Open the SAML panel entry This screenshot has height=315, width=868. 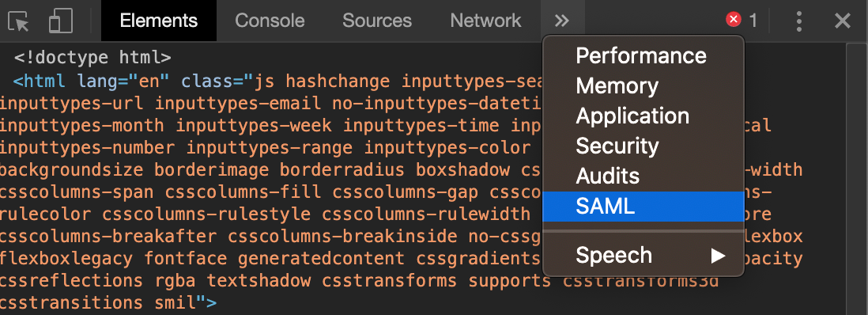click(643, 207)
